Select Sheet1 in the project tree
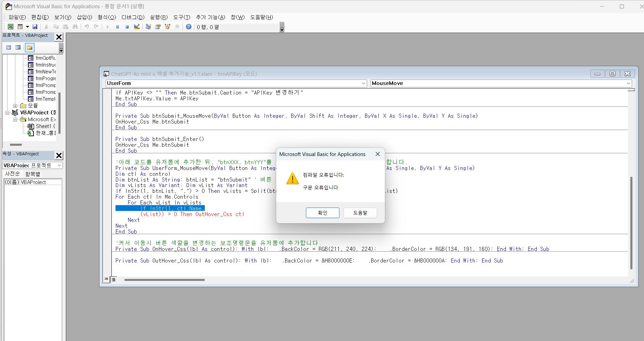 point(43,126)
